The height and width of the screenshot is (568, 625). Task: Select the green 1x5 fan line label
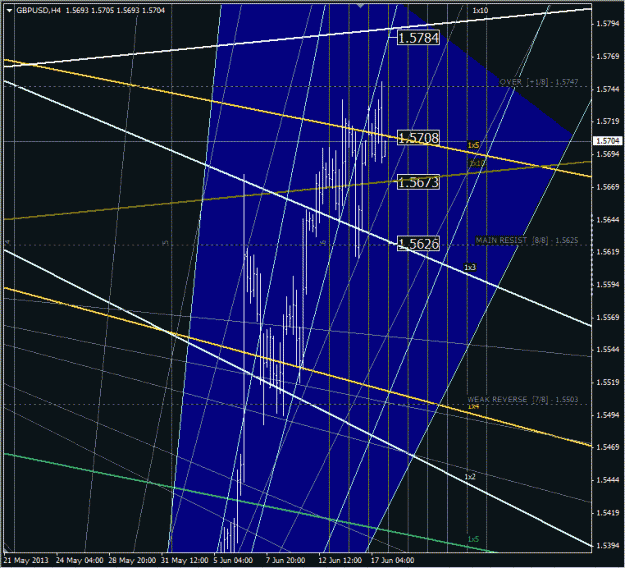point(473,539)
